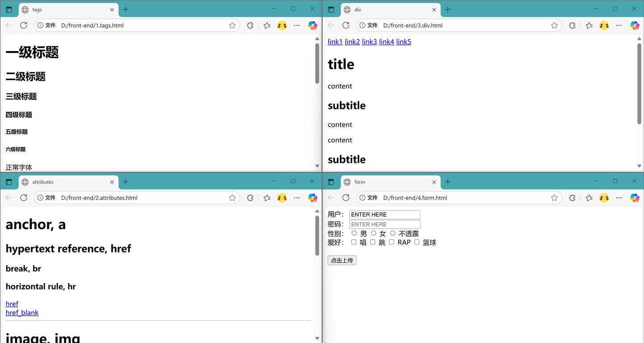Click profile avatar in form window
This screenshot has height=343, width=644.
click(x=604, y=198)
